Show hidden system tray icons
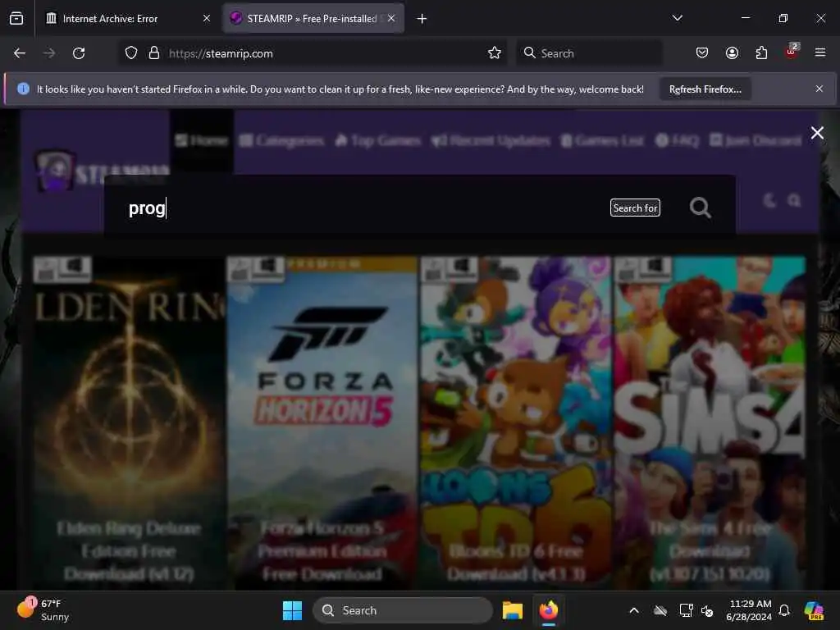The width and height of the screenshot is (840, 630). click(x=634, y=610)
